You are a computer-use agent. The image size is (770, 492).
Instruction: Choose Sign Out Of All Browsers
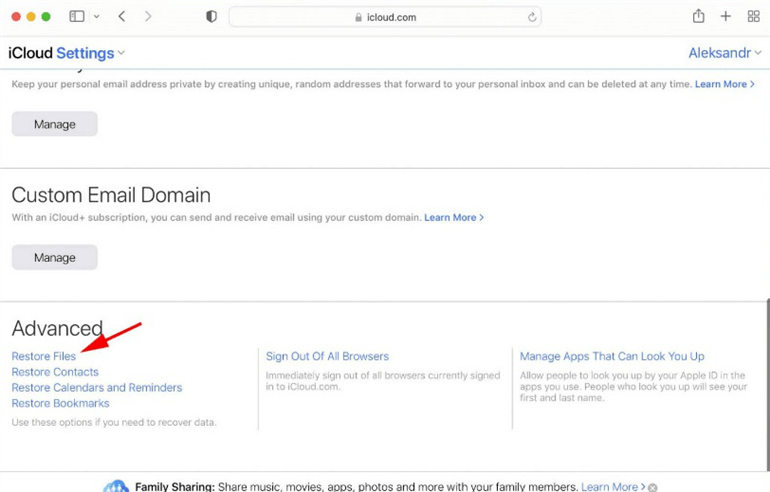(327, 356)
